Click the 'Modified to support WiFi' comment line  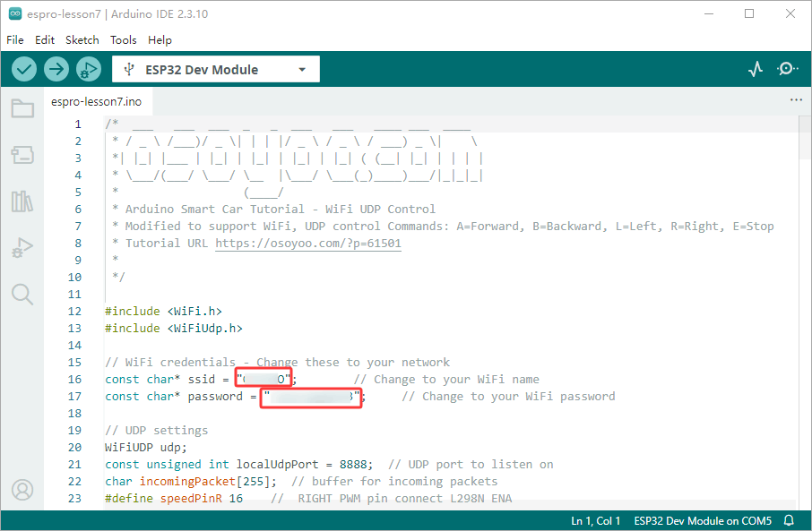click(444, 227)
